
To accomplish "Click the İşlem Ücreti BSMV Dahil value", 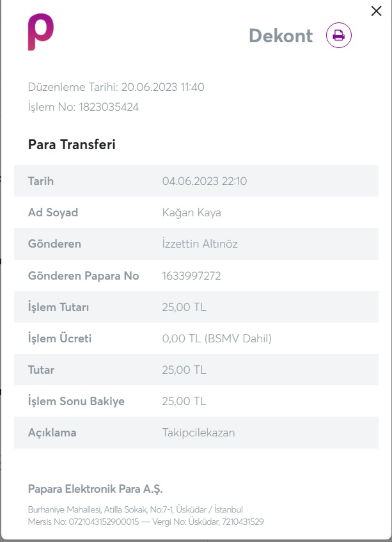I will [x=217, y=339].
